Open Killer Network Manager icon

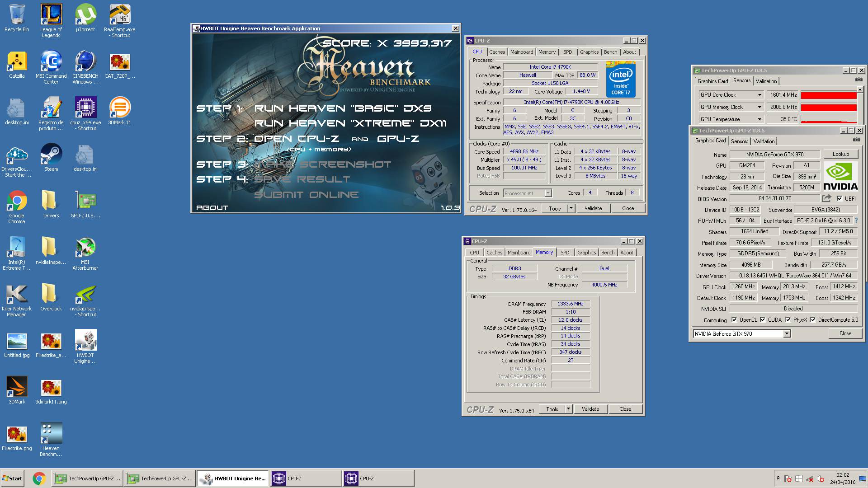pyautogui.click(x=17, y=300)
